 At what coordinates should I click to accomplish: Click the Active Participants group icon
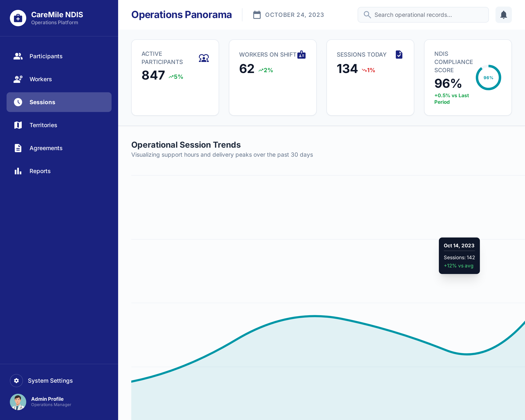pos(204,58)
